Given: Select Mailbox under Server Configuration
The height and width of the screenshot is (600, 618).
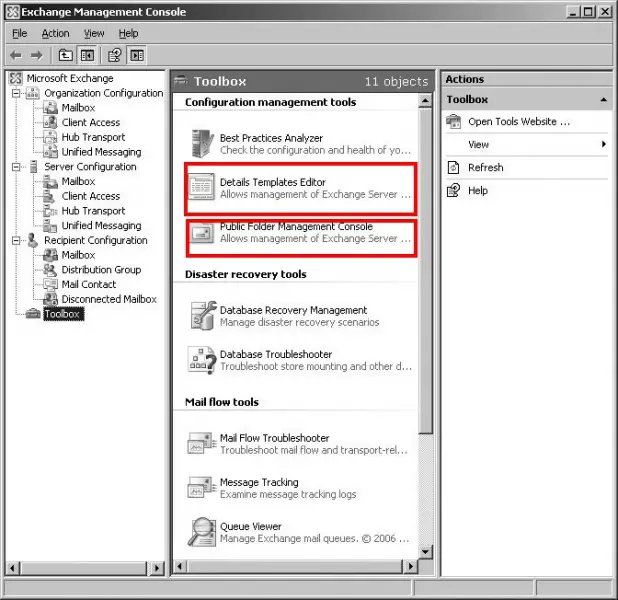Looking at the screenshot, I should point(78,181).
